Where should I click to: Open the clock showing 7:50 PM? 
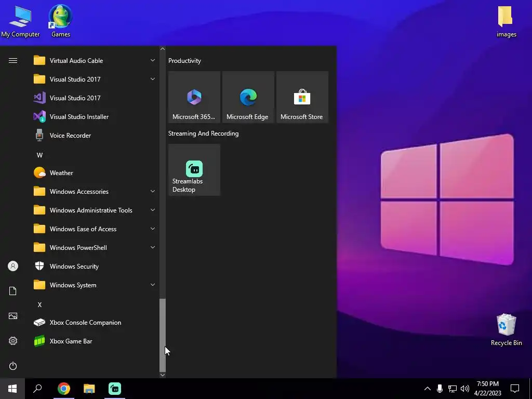pyautogui.click(x=487, y=389)
